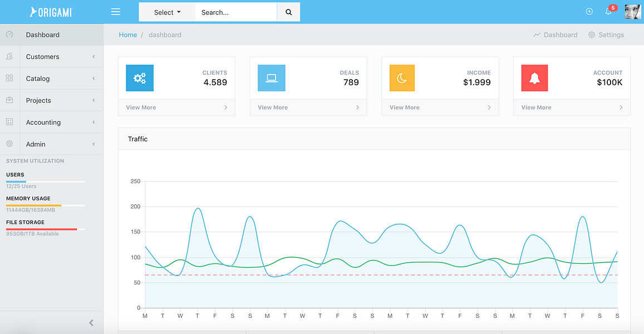Toggle the hamburger menu icon

tap(115, 12)
